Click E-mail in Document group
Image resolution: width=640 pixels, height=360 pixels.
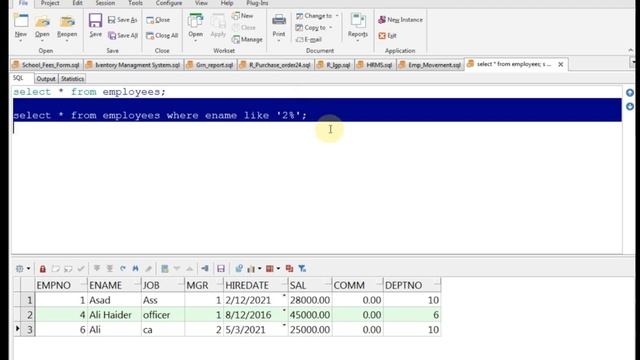click(x=309, y=39)
